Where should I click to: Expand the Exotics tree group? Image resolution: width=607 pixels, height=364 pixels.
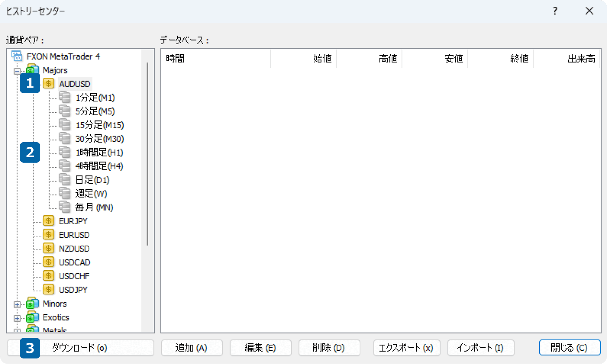[17, 318]
